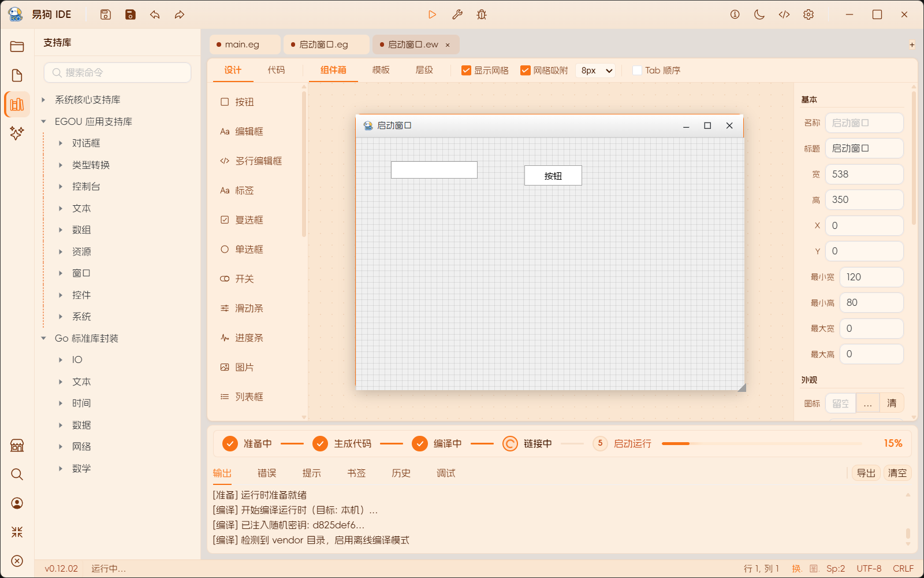This screenshot has height=578, width=924.
Task: Open the user account icon
Action: 17,503
